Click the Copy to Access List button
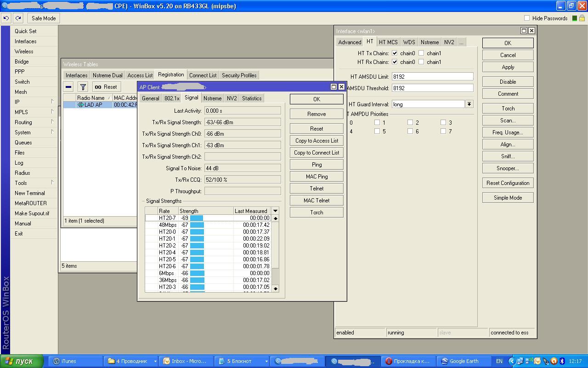 coord(317,141)
